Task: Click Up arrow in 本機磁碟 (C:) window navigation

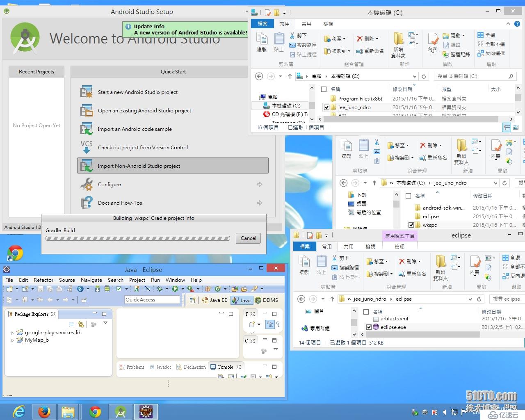Action: click(290, 76)
